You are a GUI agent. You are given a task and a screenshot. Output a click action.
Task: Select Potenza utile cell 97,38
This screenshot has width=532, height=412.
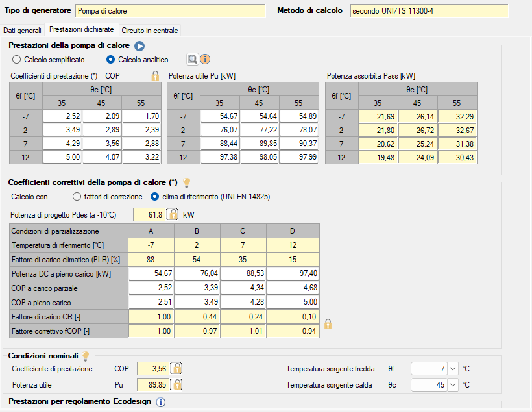coord(220,157)
